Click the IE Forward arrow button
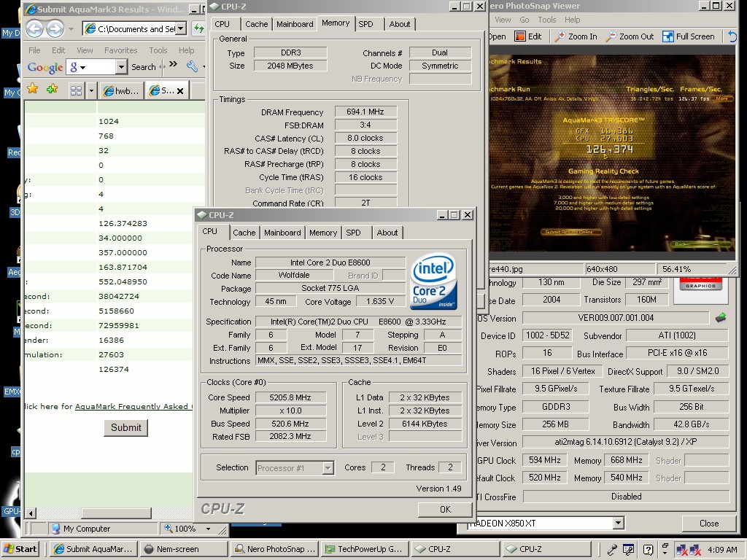 (55, 28)
